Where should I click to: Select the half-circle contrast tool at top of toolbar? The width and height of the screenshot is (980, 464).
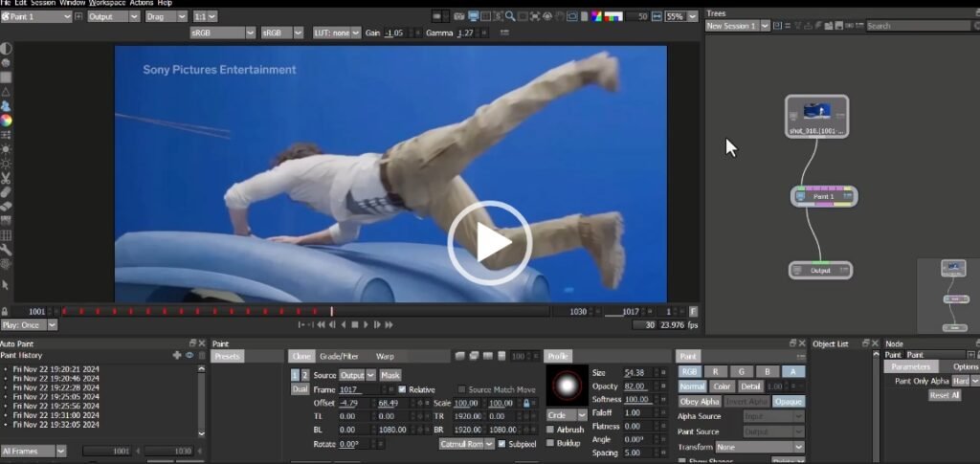(6, 49)
